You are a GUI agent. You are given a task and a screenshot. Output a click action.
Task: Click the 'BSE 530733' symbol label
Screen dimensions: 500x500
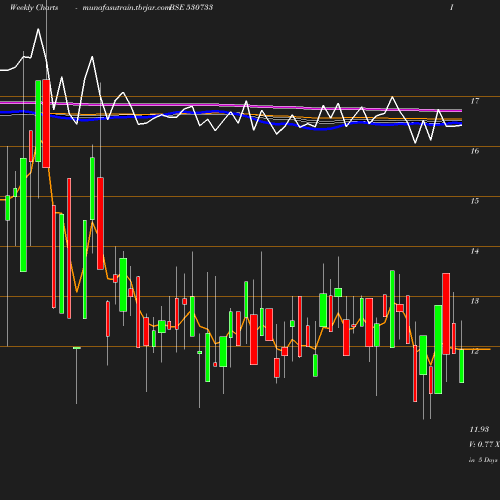coord(191,7)
